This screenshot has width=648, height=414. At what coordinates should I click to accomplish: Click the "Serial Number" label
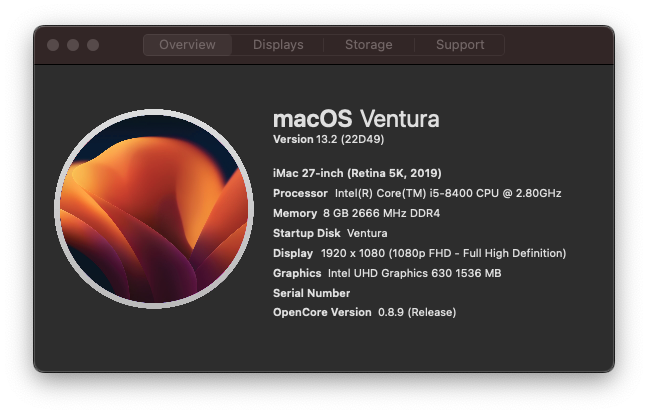[312, 293]
